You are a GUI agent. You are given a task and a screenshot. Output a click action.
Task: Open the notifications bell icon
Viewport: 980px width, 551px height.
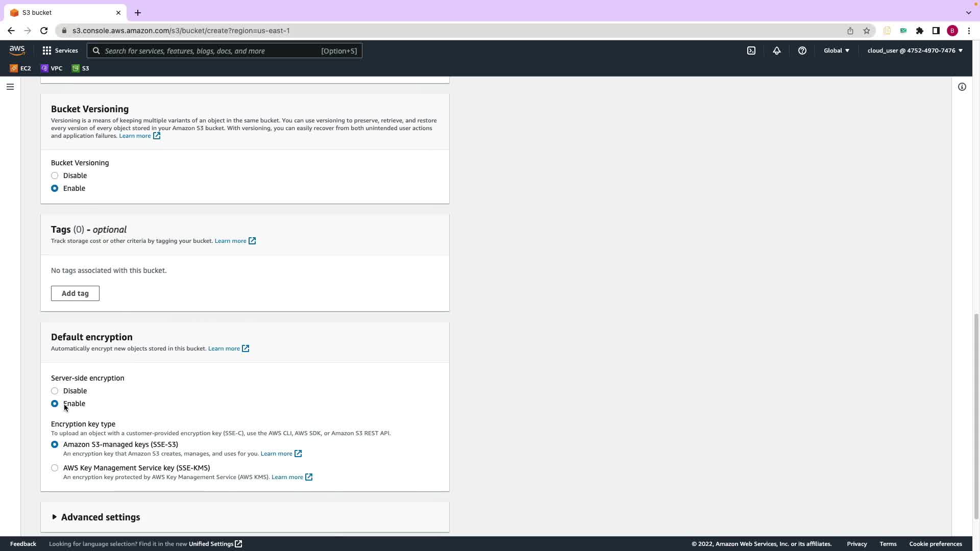[x=776, y=51]
